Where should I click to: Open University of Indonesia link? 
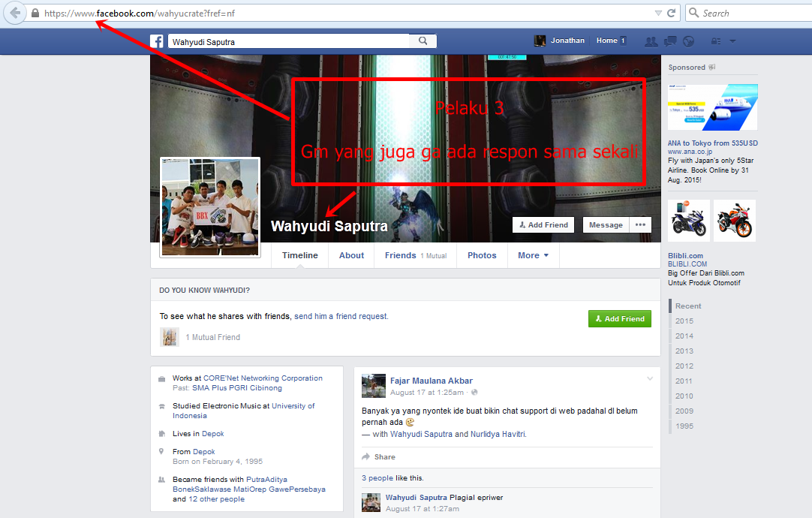pyautogui.click(x=243, y=411)
